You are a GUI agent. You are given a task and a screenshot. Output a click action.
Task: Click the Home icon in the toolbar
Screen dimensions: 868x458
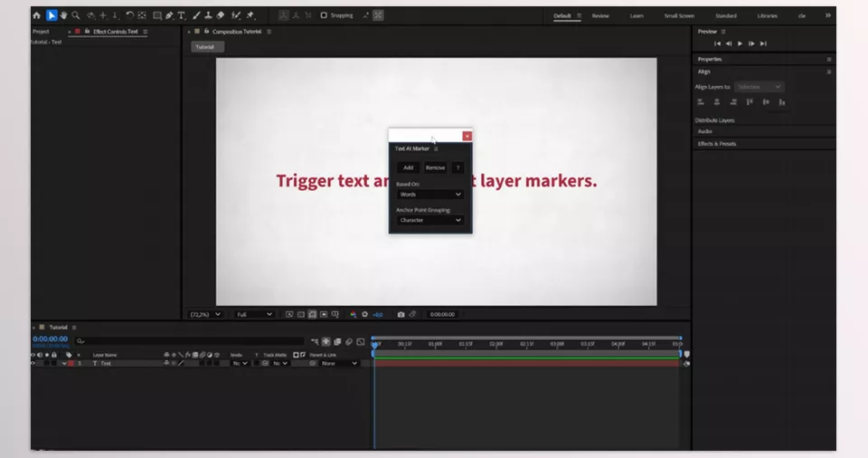[x=37, y=15]
